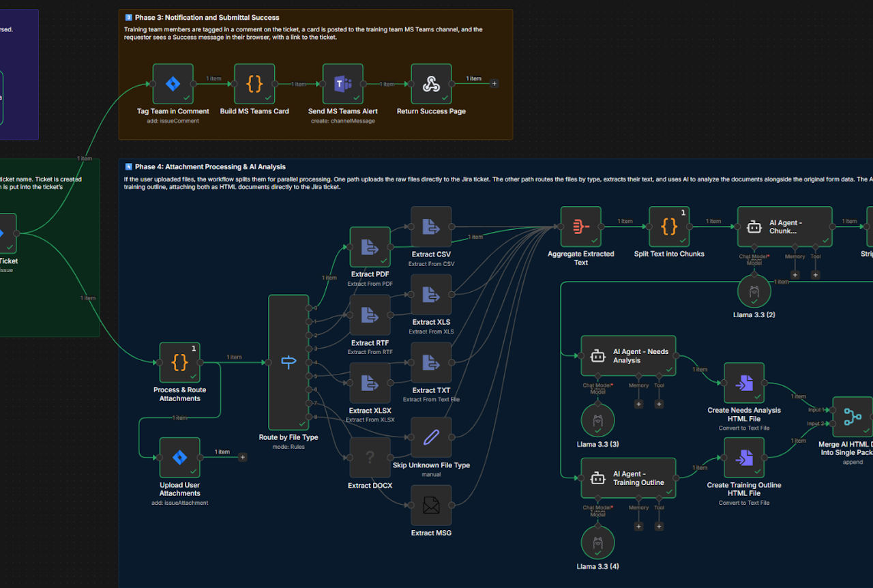Open the Extract XLSX node
The height and width of the screenshot is (588, 873).
[370, 383]
